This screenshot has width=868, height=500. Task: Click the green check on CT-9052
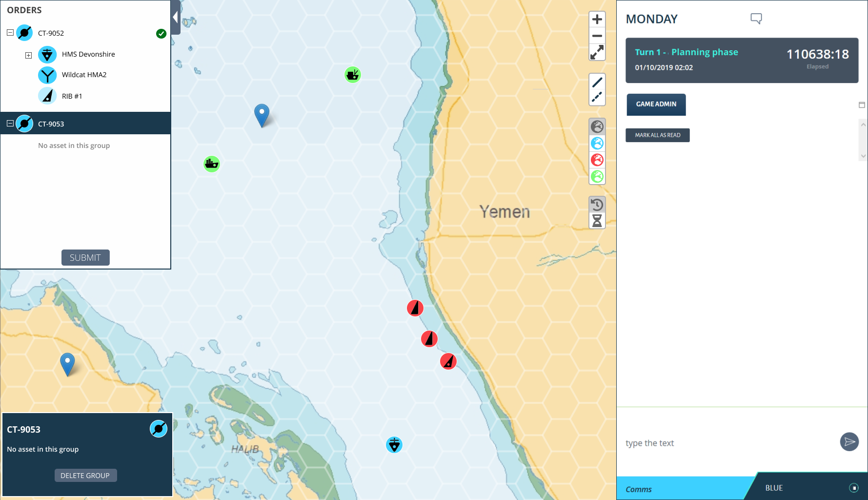(161, 34)
